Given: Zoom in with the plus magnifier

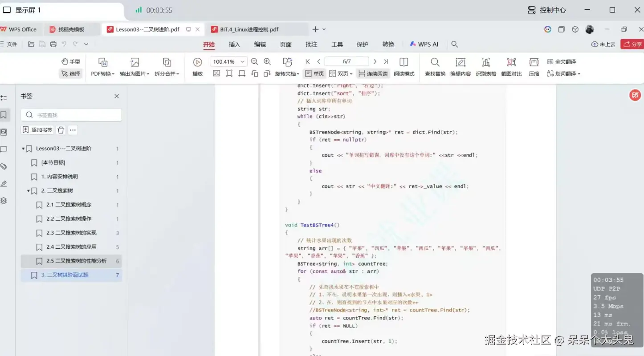Looking at the screenshot, I should tap(267, 62).
